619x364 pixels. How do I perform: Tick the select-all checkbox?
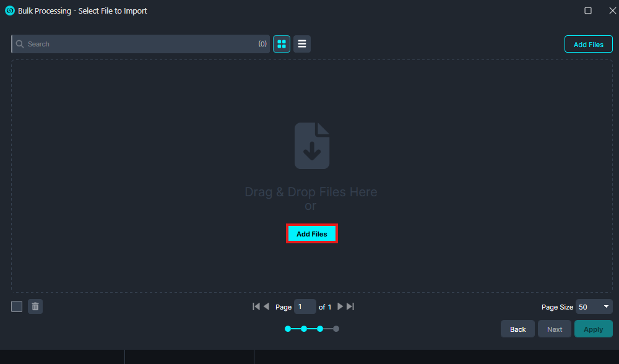click(17, 306)
